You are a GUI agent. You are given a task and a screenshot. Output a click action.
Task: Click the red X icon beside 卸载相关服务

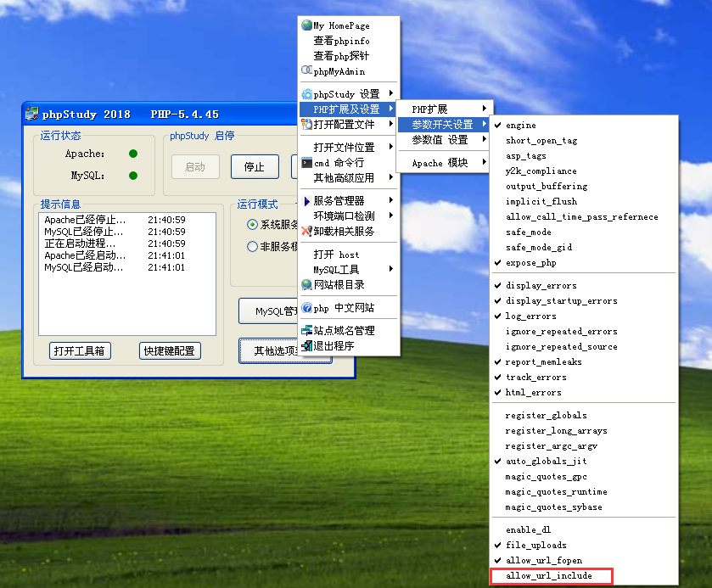[306, 231]
